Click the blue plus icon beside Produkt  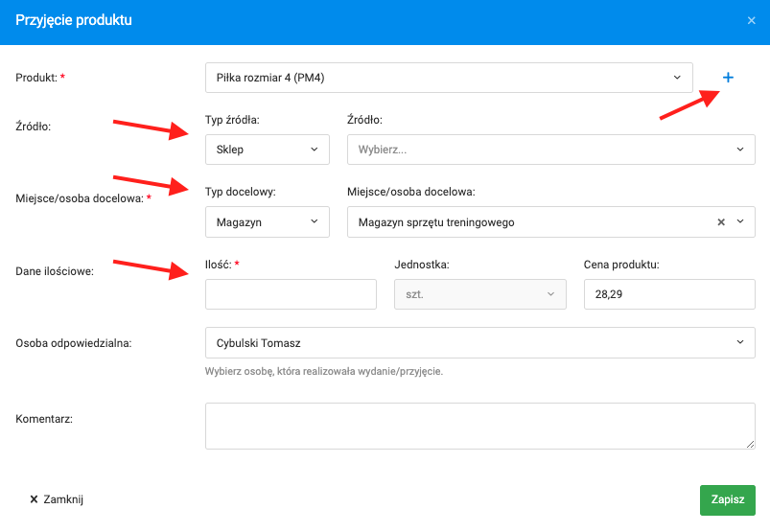pyautogui.click(x=728, y=78)
